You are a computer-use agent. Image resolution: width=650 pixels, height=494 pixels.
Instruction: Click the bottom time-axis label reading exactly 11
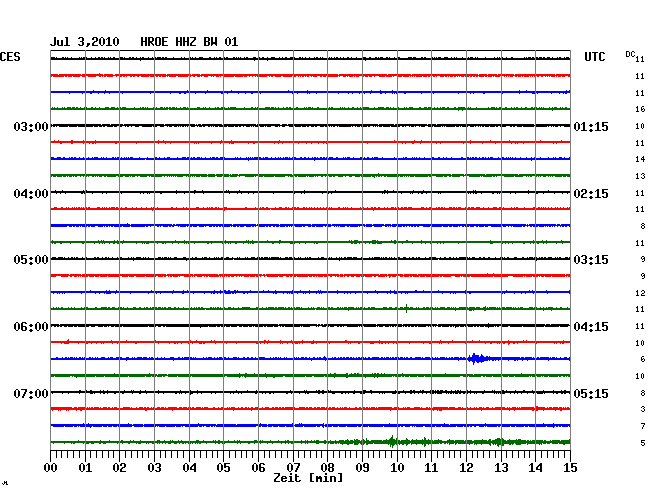pyautogui.click(x=431, y=467)
